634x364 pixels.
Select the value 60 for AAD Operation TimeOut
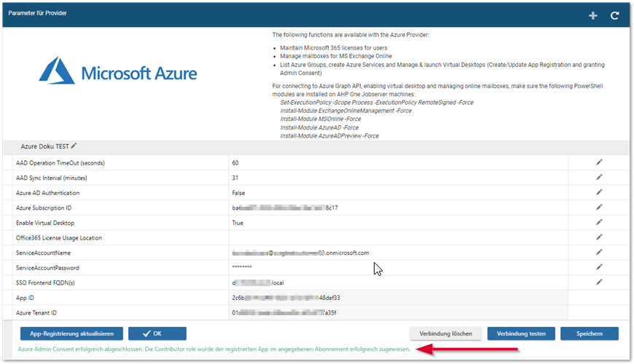click(x=235, y=163)
